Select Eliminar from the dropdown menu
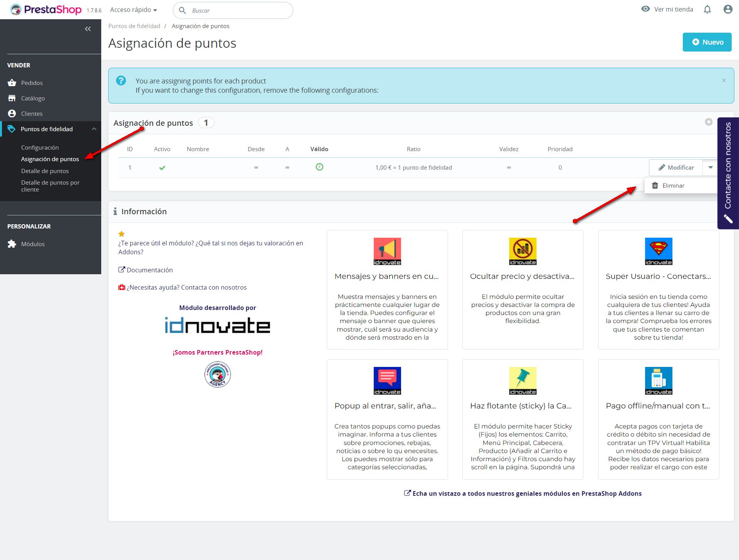The height and width of the screenshot is (560, 739). tap(673, 186)
